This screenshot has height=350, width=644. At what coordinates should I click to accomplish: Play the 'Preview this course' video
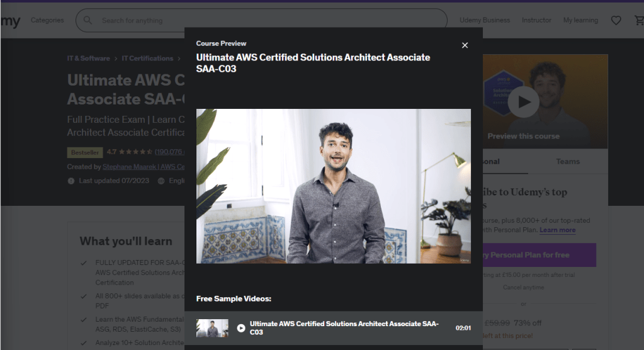point(523,102)
